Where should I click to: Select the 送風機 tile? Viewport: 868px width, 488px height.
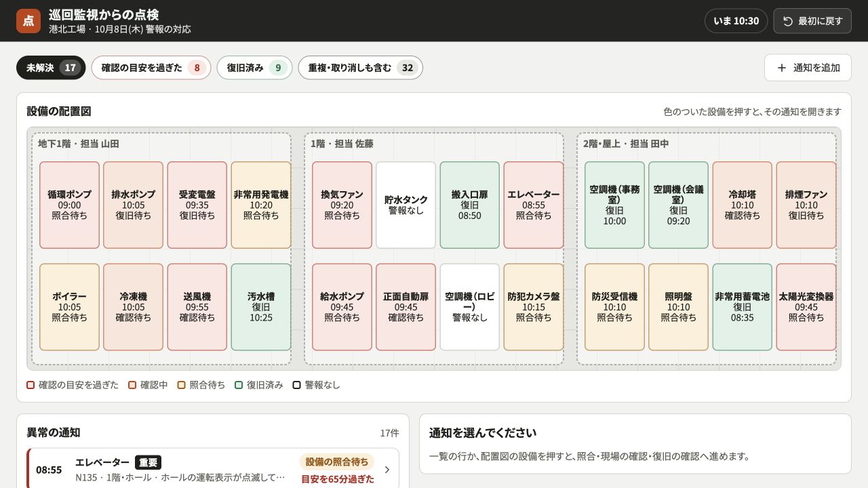[x=197, y=307]
